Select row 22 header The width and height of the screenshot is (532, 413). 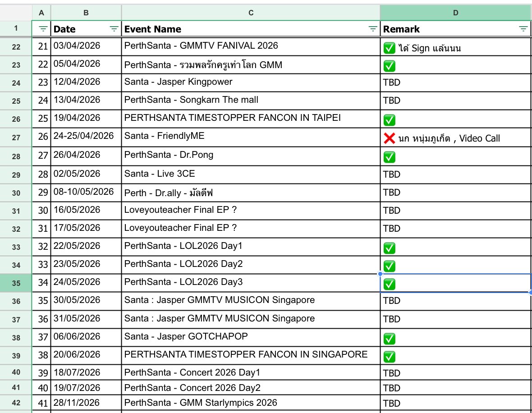click(16, 47)
